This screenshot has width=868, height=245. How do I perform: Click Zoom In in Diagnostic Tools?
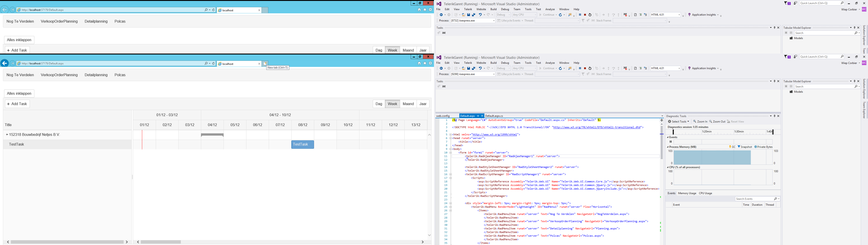click(700, 122)
